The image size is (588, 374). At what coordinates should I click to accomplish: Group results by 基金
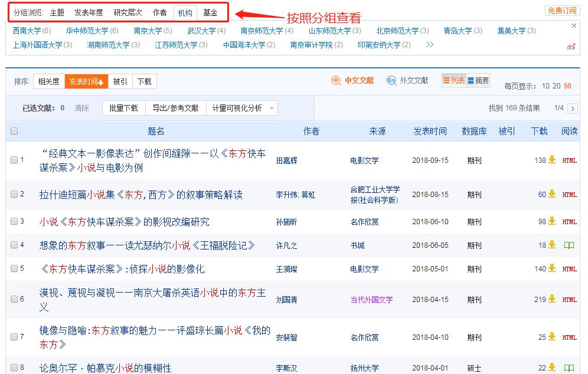click(210, 13)
